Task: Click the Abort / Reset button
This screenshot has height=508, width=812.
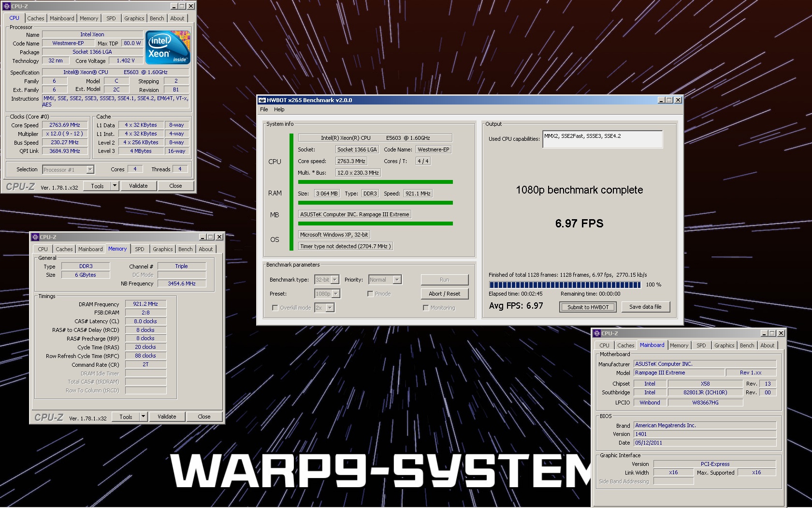Action: point(444,294)
